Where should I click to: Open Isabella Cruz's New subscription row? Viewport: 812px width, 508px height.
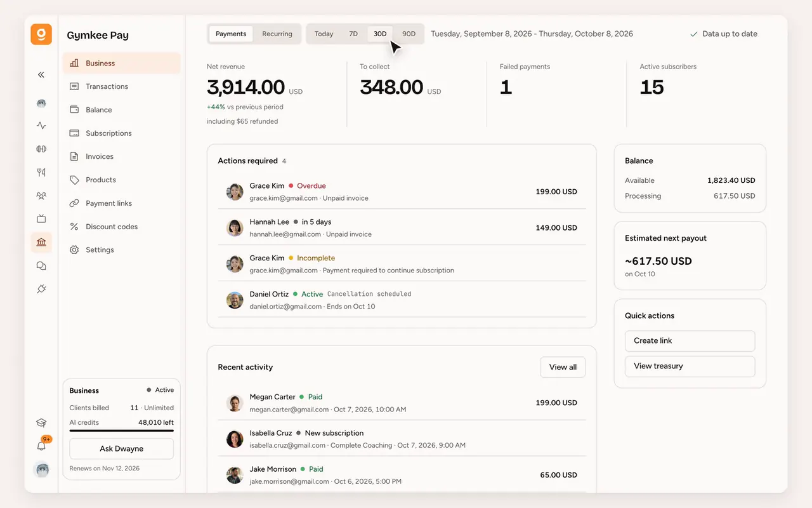tap(402, 439)
